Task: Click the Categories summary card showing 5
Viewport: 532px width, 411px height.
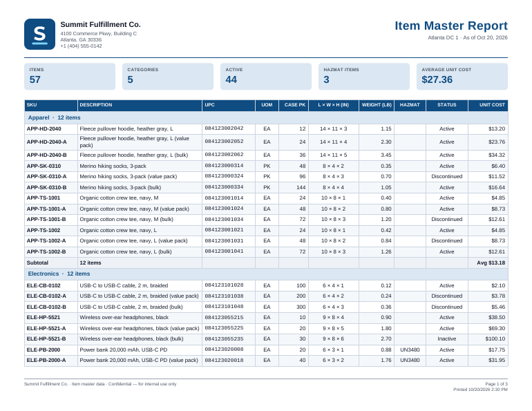Action: 168,76
